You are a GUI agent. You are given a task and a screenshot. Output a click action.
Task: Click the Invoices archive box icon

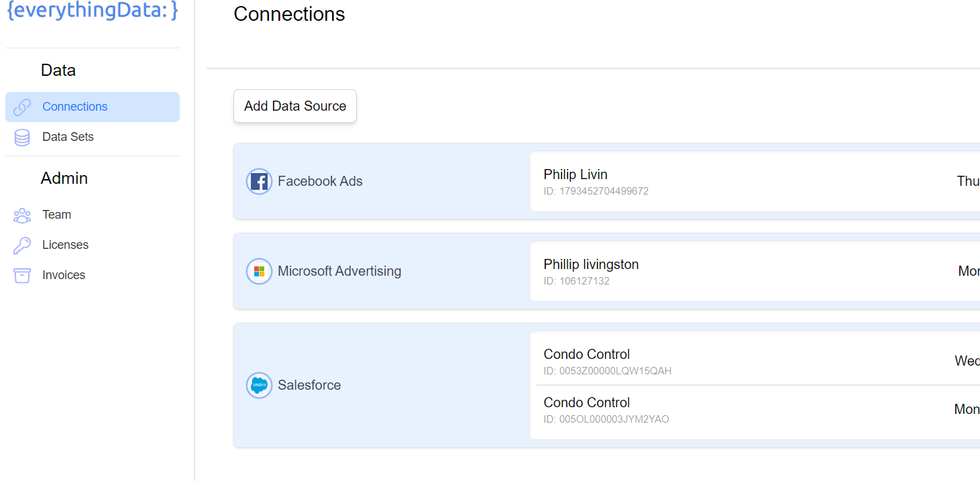pyautogui.click(x=22, y=276)
